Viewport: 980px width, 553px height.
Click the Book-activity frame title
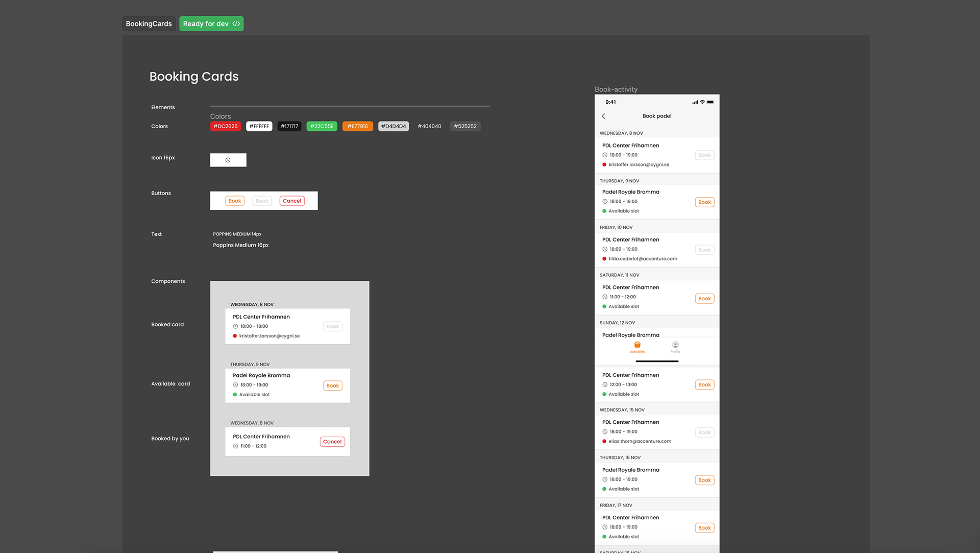coord(616,89)
